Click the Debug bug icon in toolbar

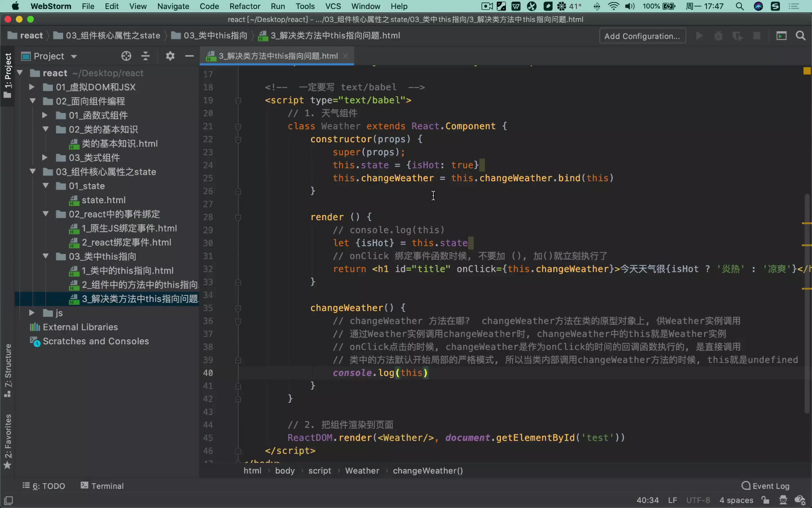point(718,36)
